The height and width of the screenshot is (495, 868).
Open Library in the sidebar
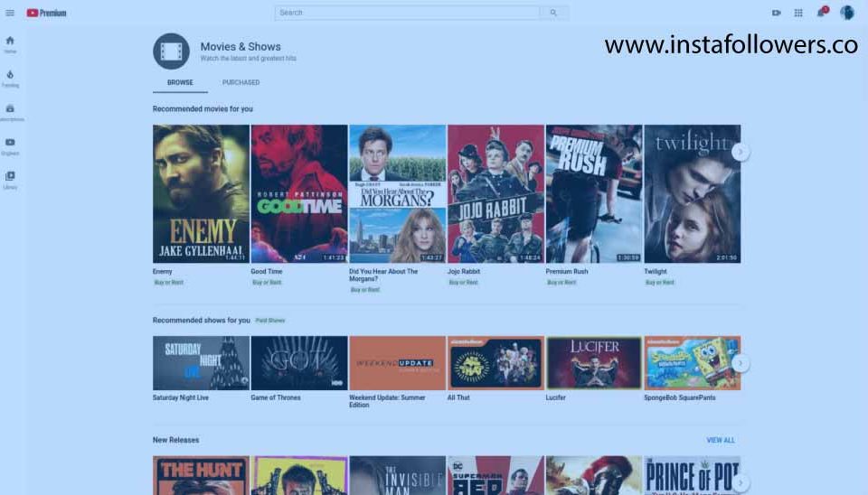pyautogui.click(x=10, y=180)
